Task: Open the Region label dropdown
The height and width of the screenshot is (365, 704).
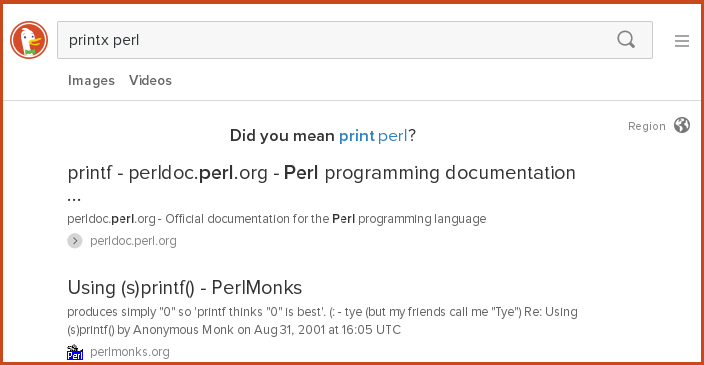Action: coord(647,126)
